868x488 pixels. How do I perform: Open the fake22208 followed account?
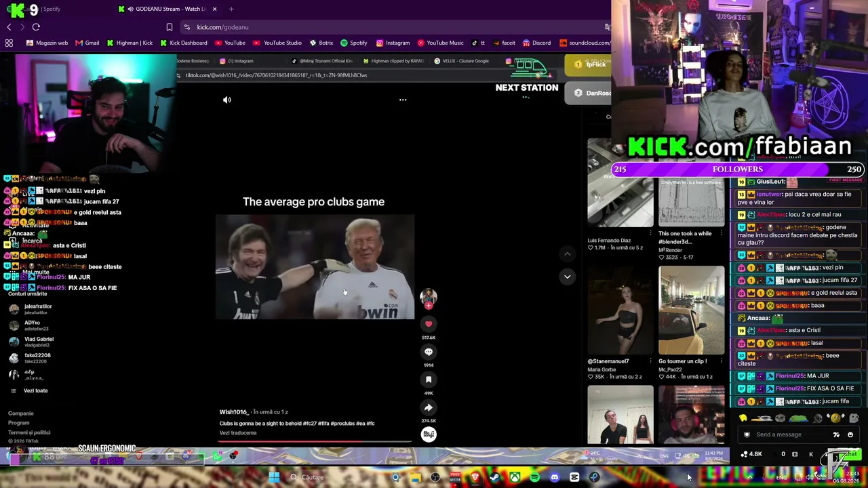point(31,358)
